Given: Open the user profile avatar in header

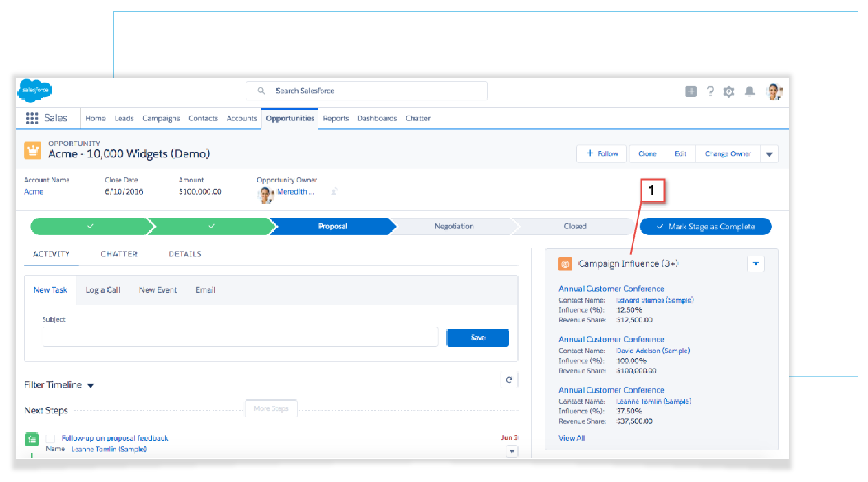Looking at the screenshot, I should (x=774, y=91).
